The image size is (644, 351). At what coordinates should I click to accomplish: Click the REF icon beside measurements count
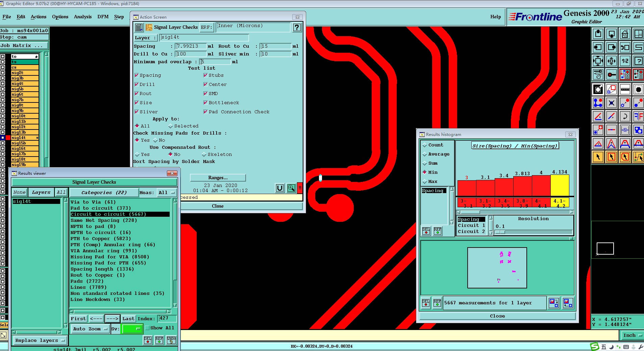437,303
